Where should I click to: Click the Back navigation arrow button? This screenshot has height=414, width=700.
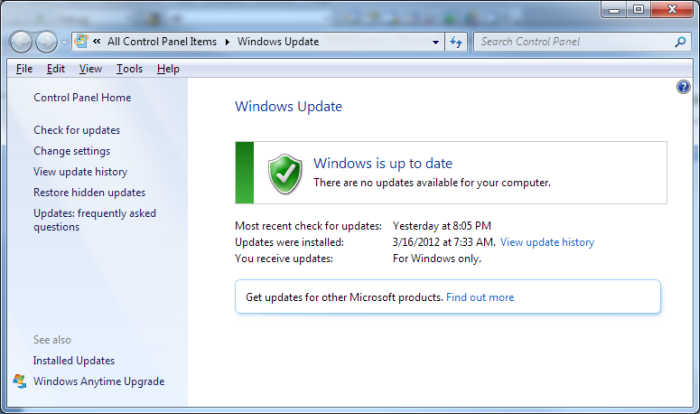coord(21,42)
